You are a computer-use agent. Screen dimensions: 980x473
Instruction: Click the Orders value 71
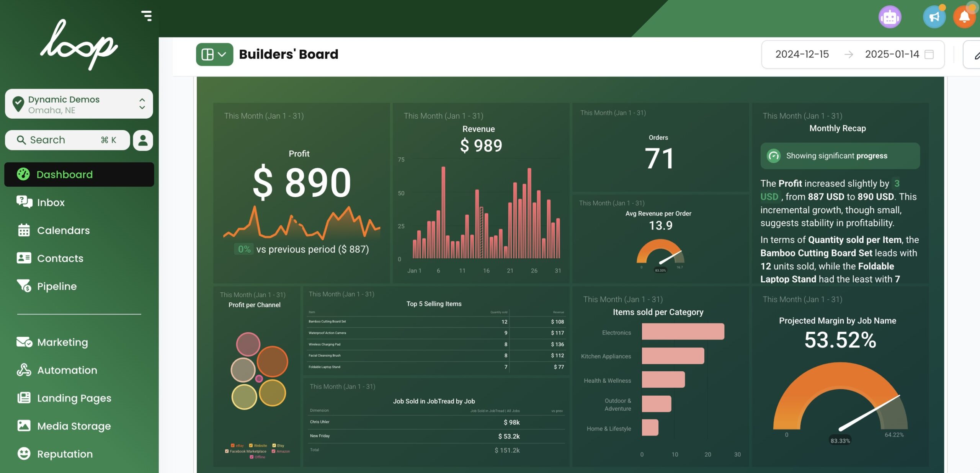click(x=659, y=158)
